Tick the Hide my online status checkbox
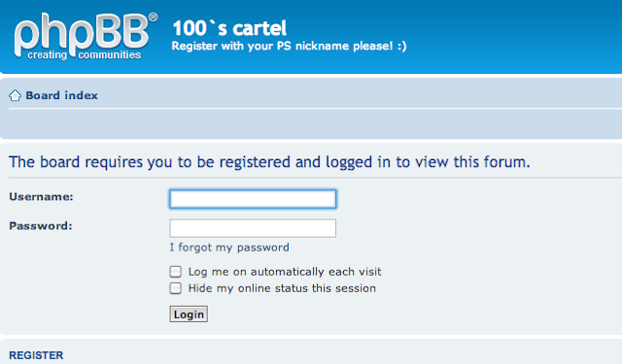 click(x=175, y=288)
